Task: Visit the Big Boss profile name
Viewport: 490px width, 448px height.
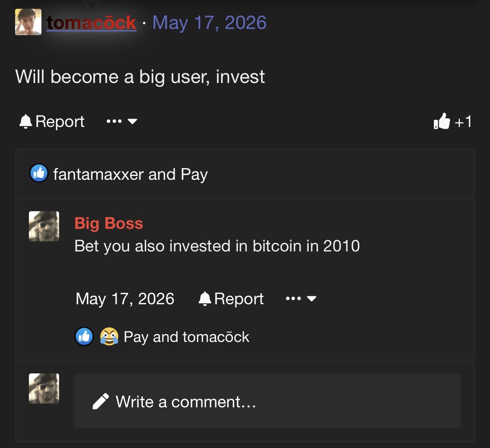Action: 109,223
